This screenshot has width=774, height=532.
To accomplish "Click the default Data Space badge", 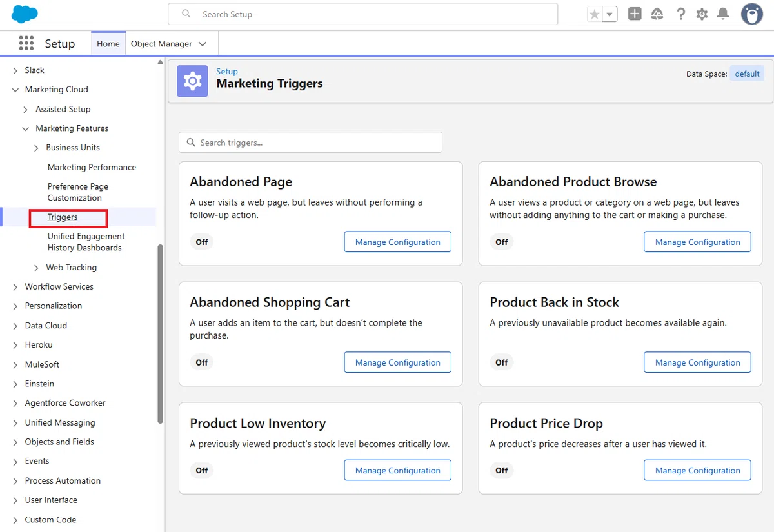I will [747, 74].
